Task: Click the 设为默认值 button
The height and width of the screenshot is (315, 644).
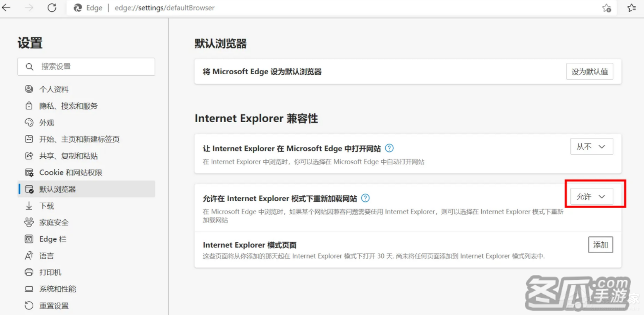Action: 590,72
